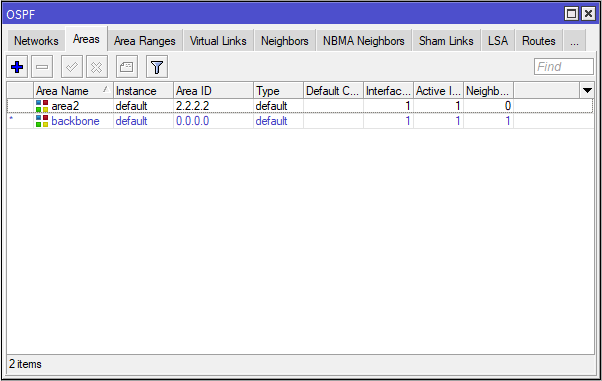The image size is (602, 381).
Task: Click the Instance cell of area2
Action: [131, 106]
